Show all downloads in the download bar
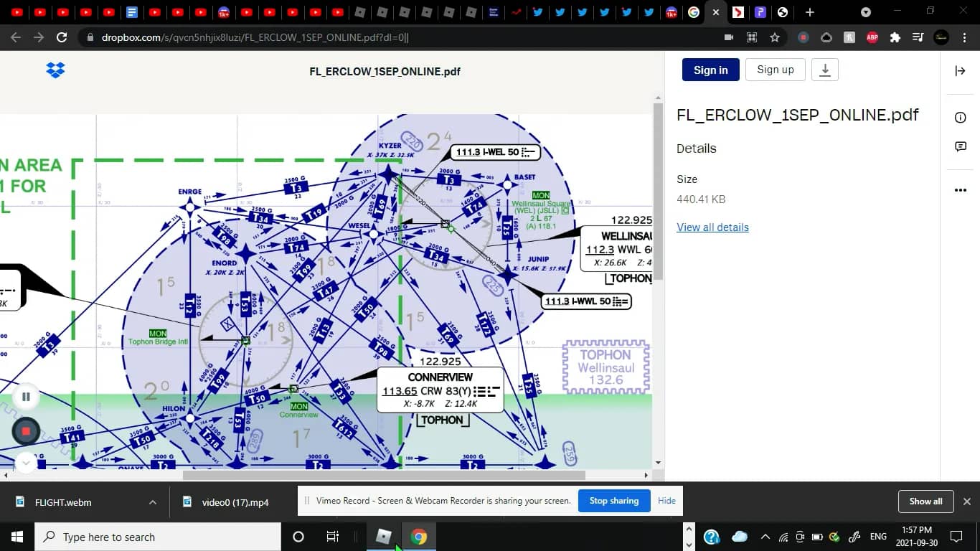The height and width of the screenshot is (551, 980). (x=925, y=501)
